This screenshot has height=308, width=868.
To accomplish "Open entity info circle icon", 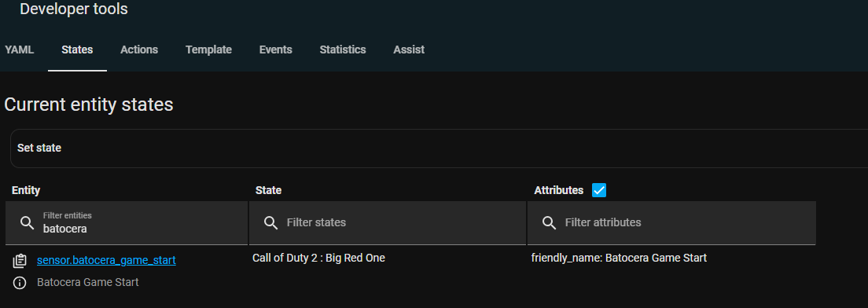I will click(x=20, y=283).
